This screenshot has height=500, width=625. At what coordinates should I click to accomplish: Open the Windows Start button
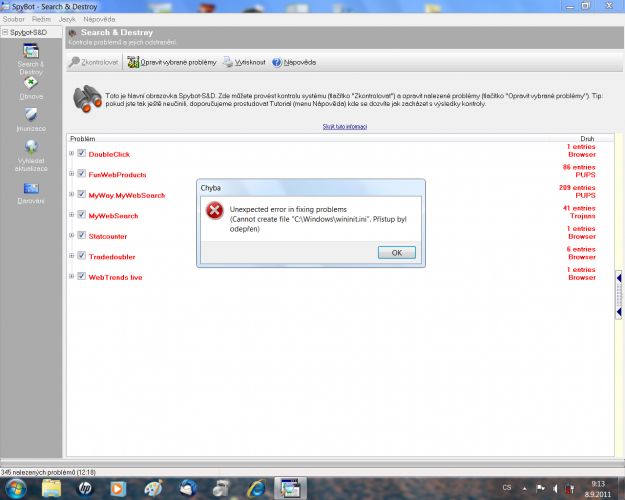[x=15, y=488]
